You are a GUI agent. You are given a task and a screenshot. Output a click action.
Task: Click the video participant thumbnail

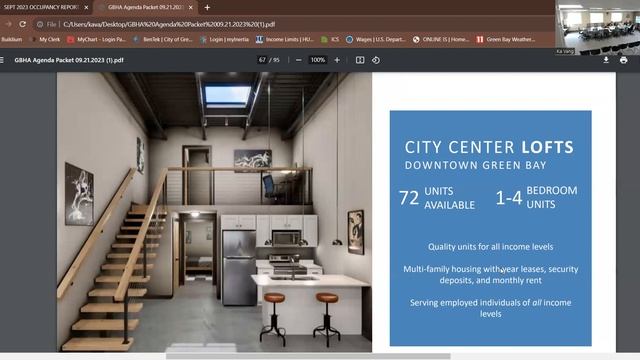[598, 27]
